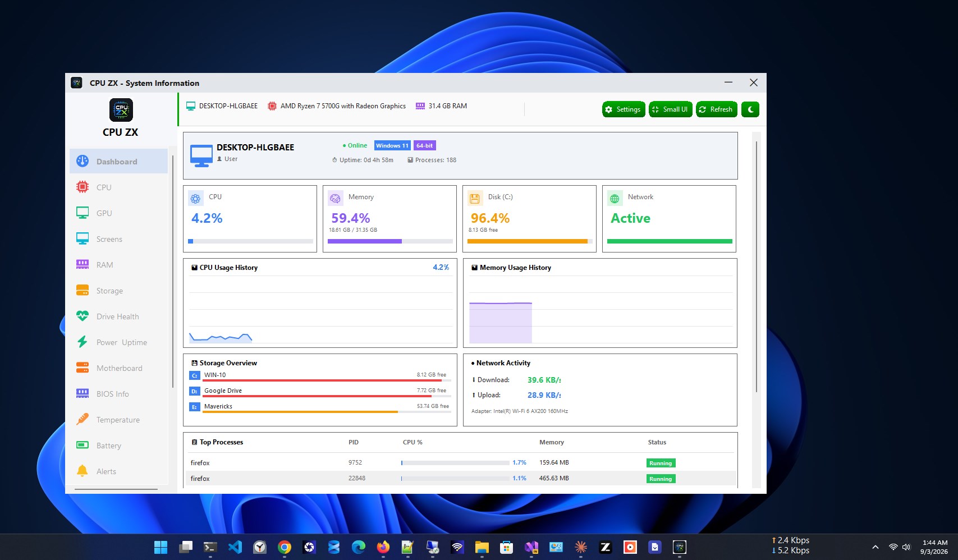Click the Download speed 39.6 KB/s value
This screenshot has height=560, width=958.
point(544,380)
